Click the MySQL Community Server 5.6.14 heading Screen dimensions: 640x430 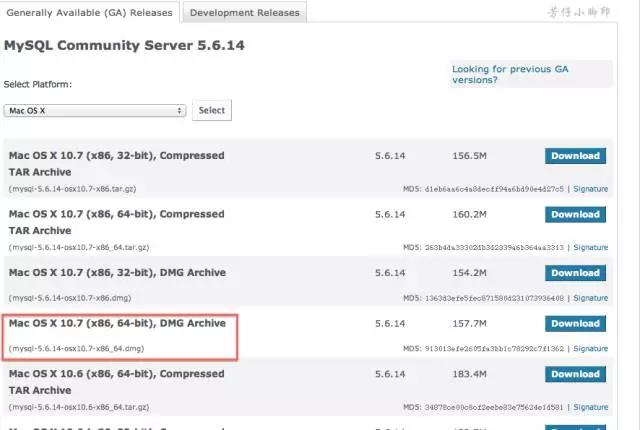124,45
